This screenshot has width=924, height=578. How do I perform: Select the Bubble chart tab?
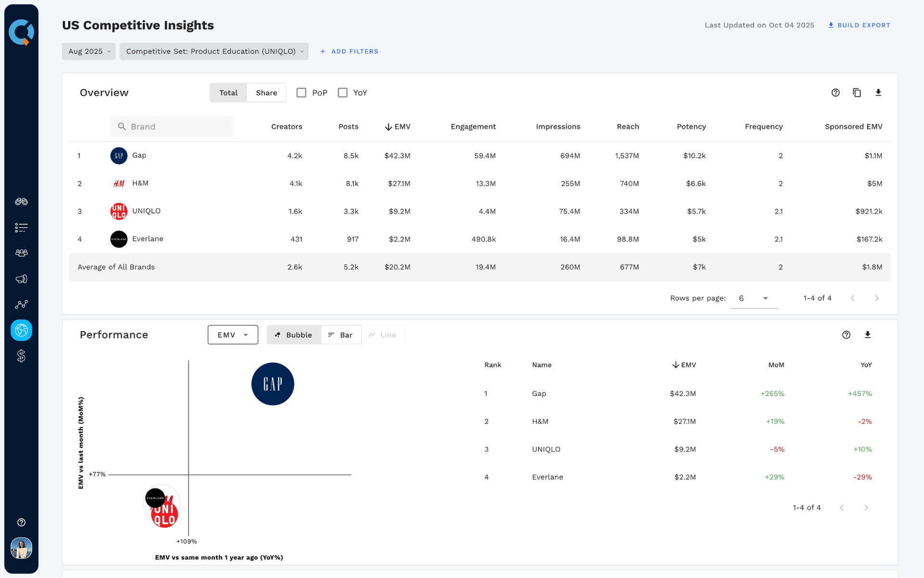293,334
